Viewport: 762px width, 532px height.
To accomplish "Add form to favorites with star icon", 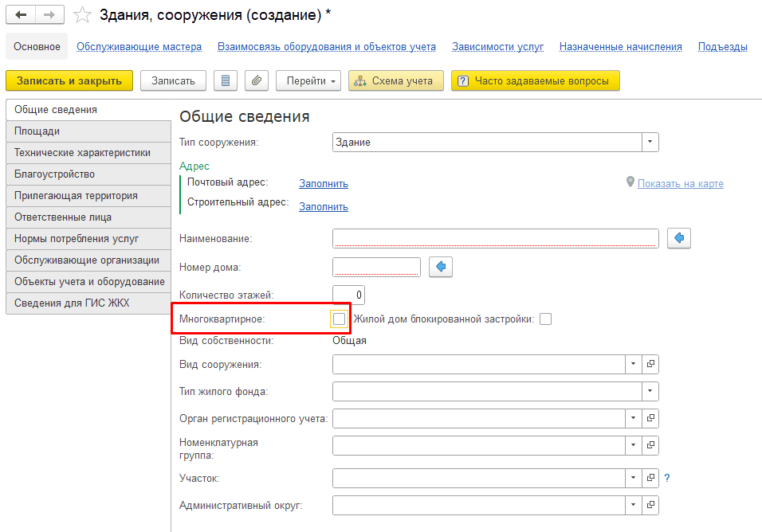I will tap(81, 15).
